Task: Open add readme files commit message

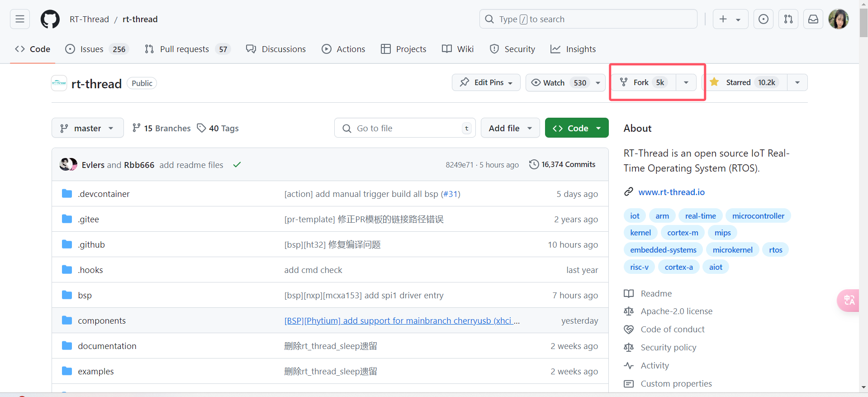Action: pos(191,165)
